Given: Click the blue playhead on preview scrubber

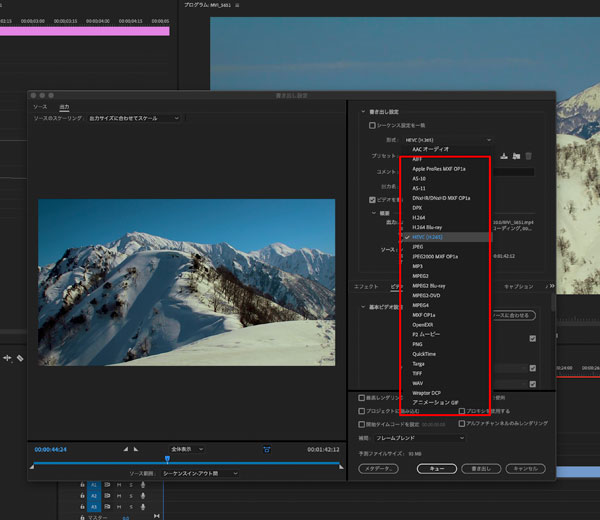Looking at the screenshot, I should [x=167, y=459].
